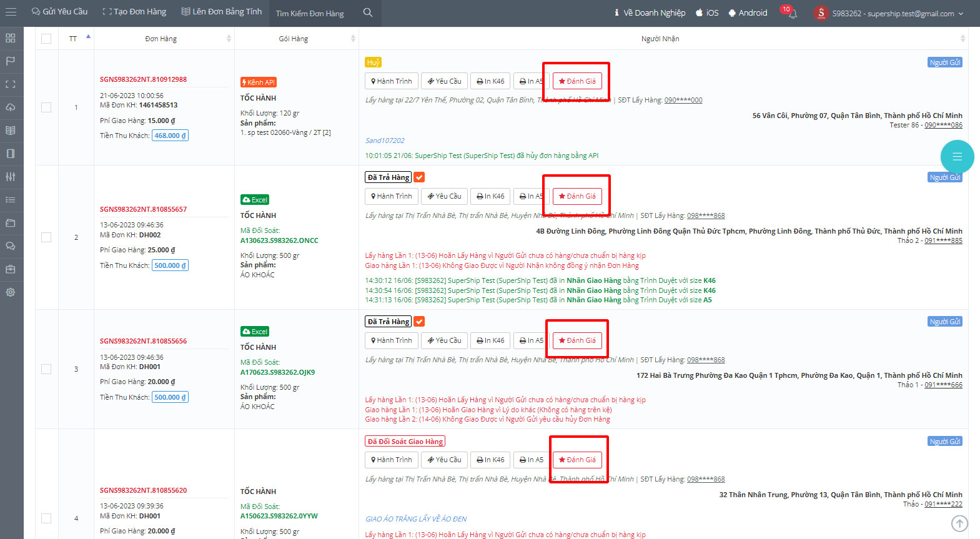Click the flag icon in sidebar
This screenshot has height=539, width=980.
[x=11, y=61]
